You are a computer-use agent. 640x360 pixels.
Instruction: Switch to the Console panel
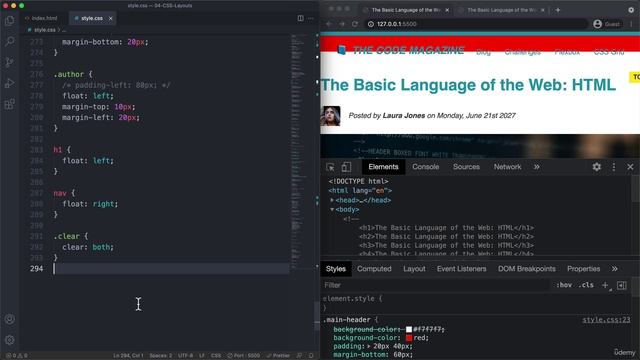click(426, 167)
